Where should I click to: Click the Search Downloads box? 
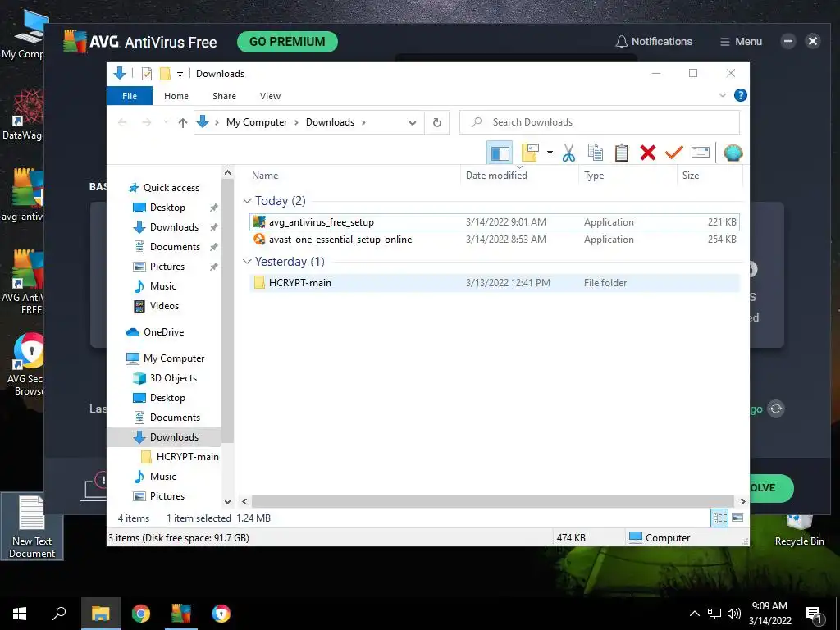pos(600,122)
